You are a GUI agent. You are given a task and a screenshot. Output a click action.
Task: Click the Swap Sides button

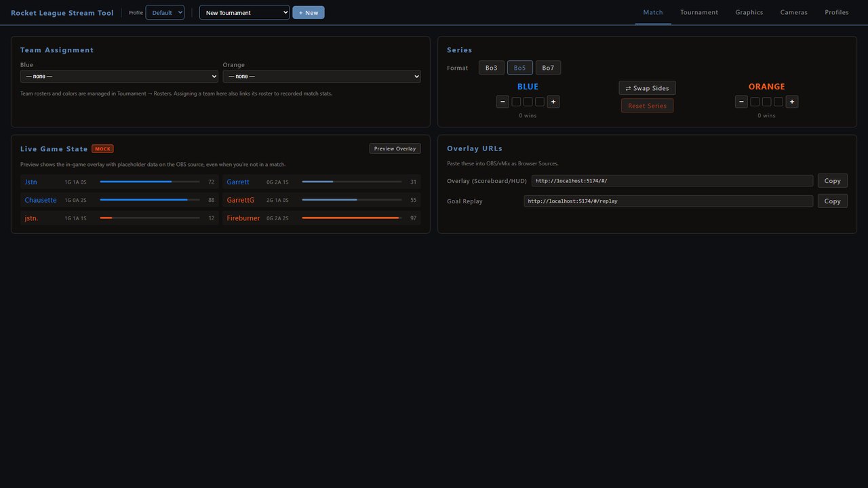click(x=648, y=88)
